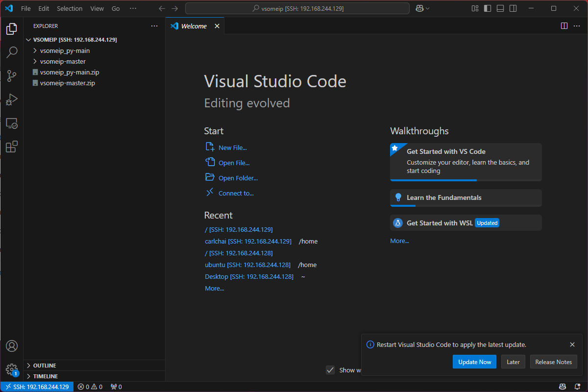Open Get Started with VS Code walkthrough
588x392 pixels.
[x=466, y=162]
